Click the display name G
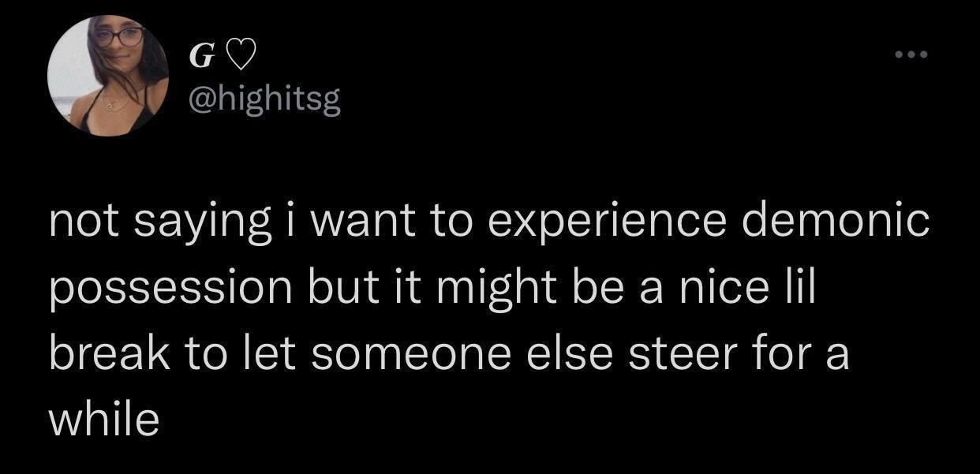Image resolution: width=980 pixels, height=474 pixels. [x=202, y=58]
